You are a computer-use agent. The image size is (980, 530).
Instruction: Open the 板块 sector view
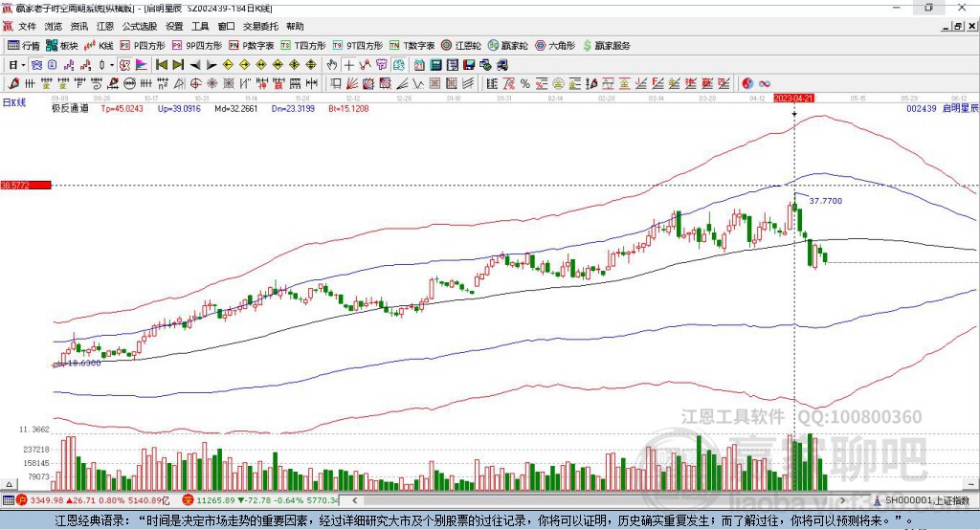pos(62,46)
